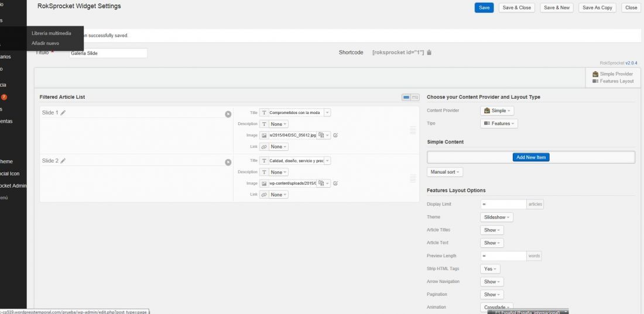Click the Slide 1 image path field
Screen dimensions: 644x314
pos(292,135)
